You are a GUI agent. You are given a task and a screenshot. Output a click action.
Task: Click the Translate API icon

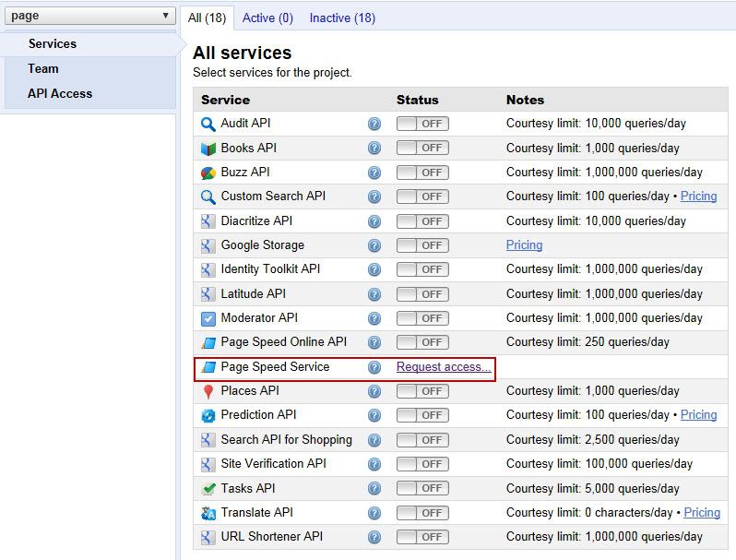pos(208,513)
